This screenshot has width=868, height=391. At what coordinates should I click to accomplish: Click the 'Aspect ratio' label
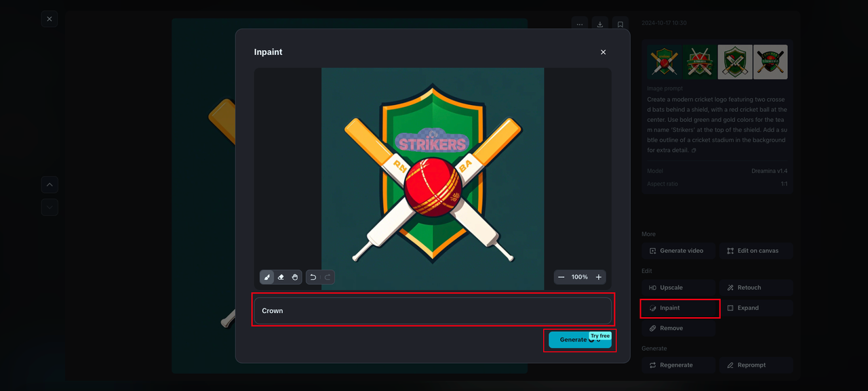click(663, 184)
